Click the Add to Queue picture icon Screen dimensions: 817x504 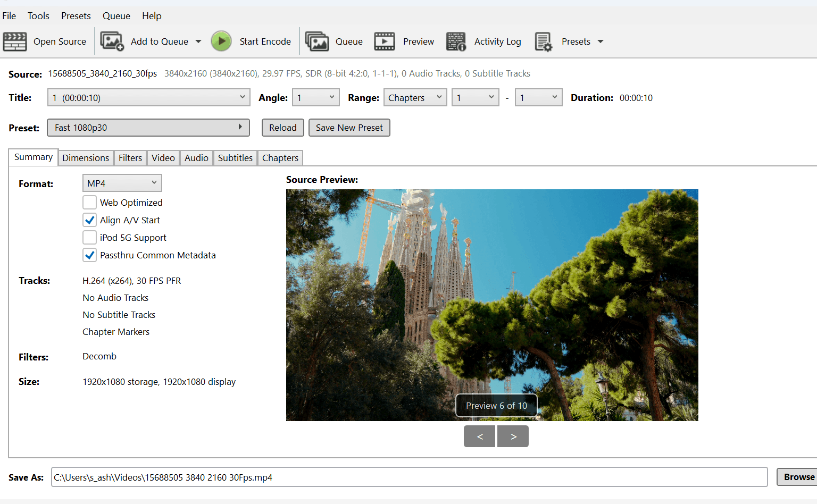click(112, 41)
